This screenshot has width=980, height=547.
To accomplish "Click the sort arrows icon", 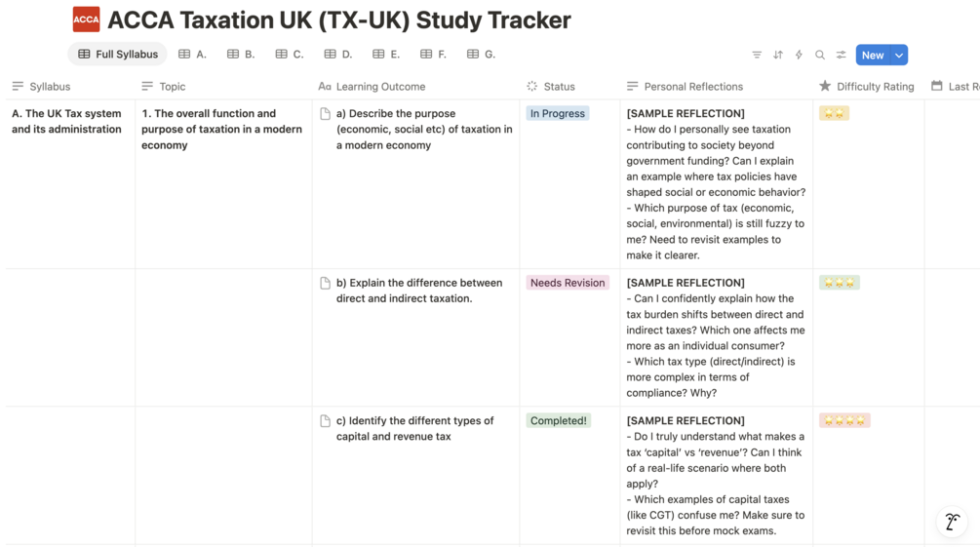I will 778,56.
